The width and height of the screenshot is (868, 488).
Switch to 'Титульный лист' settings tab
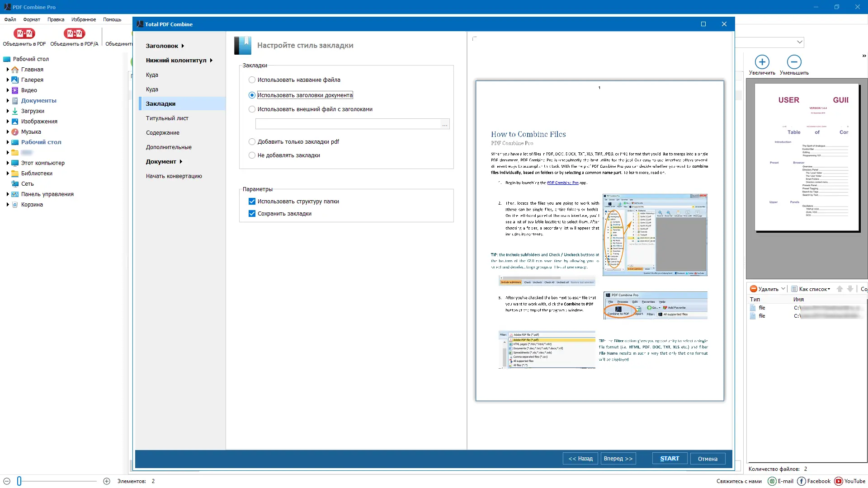click(x=167, y=118)
